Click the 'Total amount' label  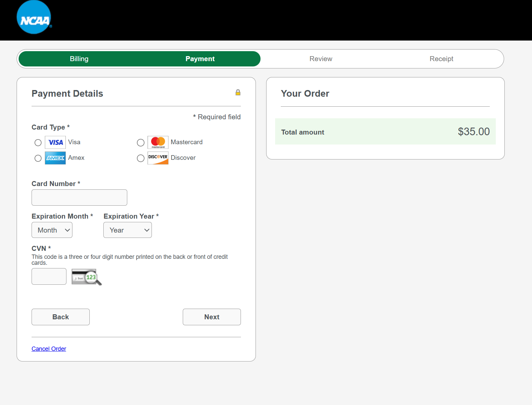[302, 132]
